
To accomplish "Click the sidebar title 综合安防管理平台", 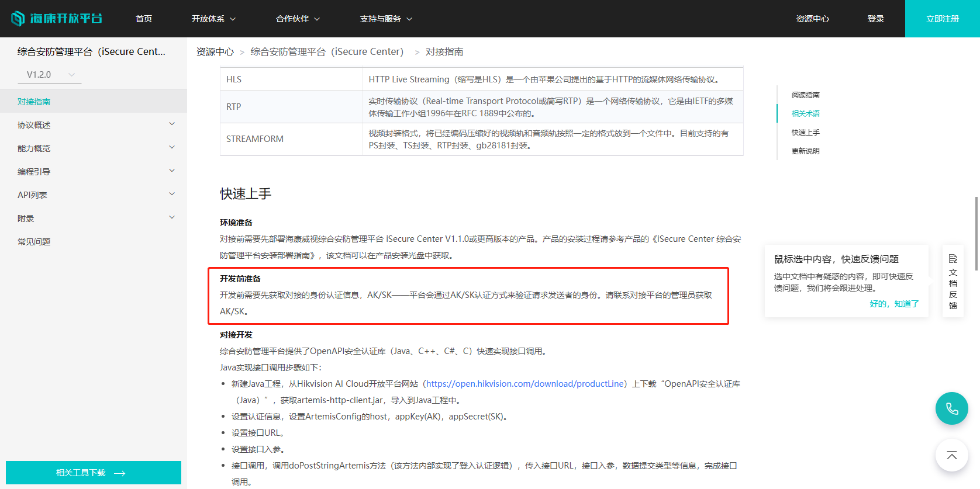I will [91, 51].
